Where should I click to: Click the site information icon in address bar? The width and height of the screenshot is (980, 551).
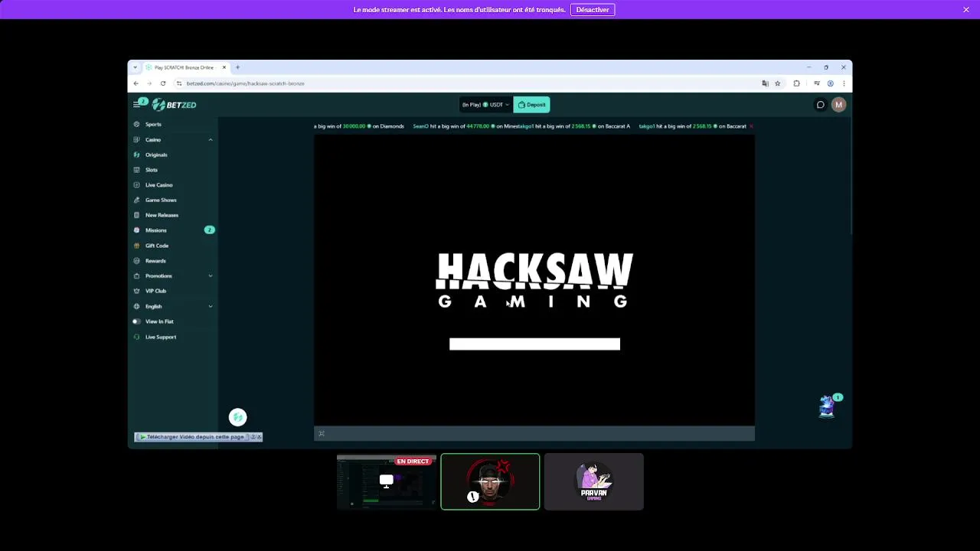pos(179,83)
